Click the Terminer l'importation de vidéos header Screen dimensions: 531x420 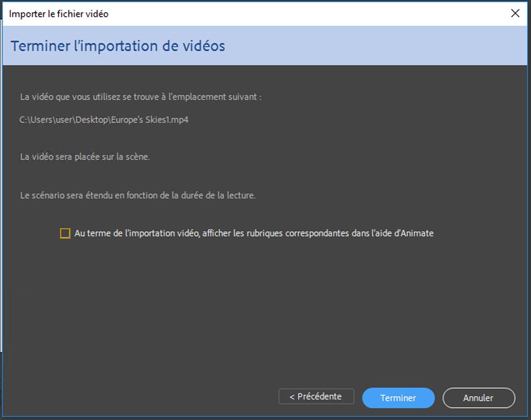(118, 46)
